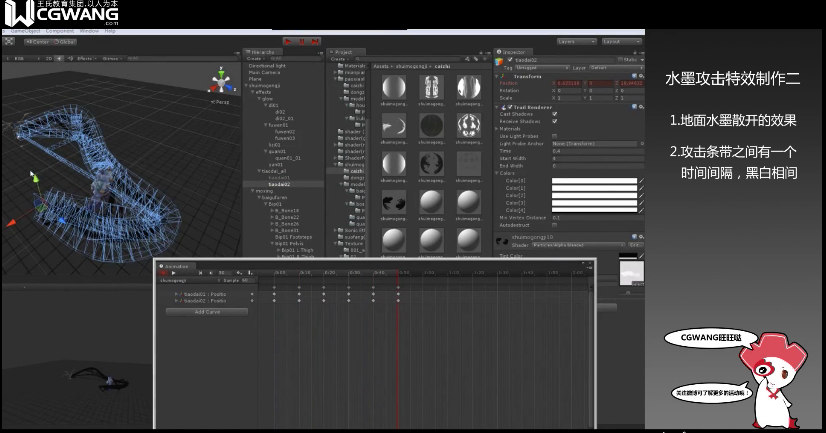Maximize the scene view with the top-left toolbar icon
The width and height of the screenshot is (826, 433).
point(9,41)
